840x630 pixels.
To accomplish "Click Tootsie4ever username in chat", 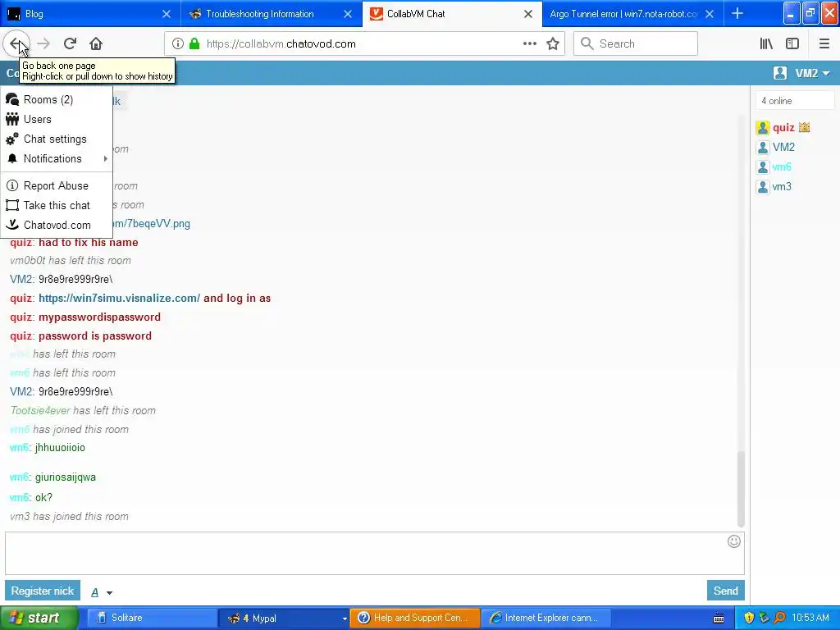I will pos(40,411).
